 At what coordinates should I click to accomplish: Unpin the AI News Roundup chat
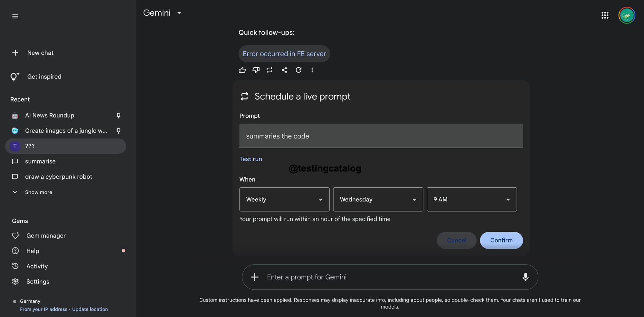[118, 116]
